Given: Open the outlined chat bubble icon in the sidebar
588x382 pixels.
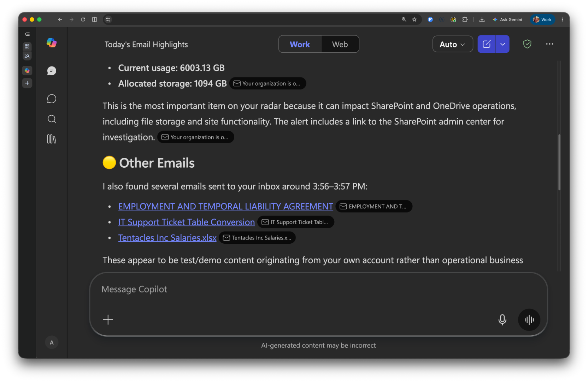Looking at the screenshot, I should click(x=52, y=99).
